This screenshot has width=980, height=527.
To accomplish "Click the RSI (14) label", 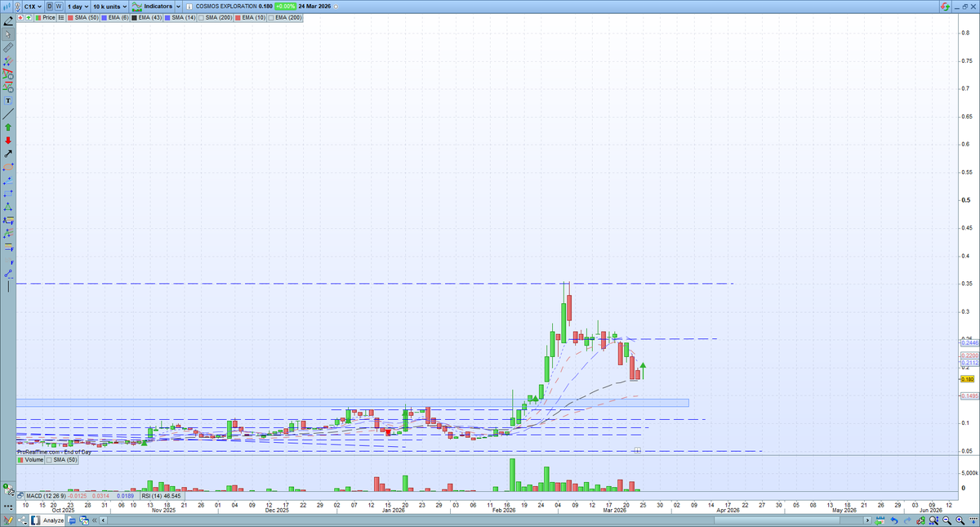I will click(x=151, y=494).
